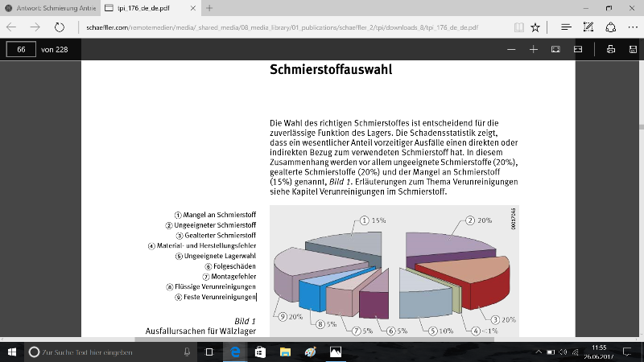Screen dimensions: 644x362
Task: Click legend Material- und Herstellungsfehler
Action: tap(206, 245)
